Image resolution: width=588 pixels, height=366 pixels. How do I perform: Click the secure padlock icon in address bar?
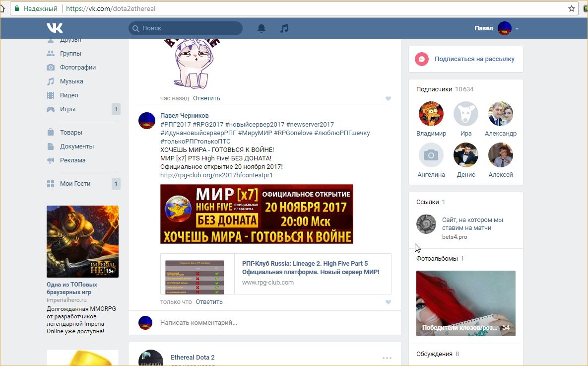click(x=16, y=8)
